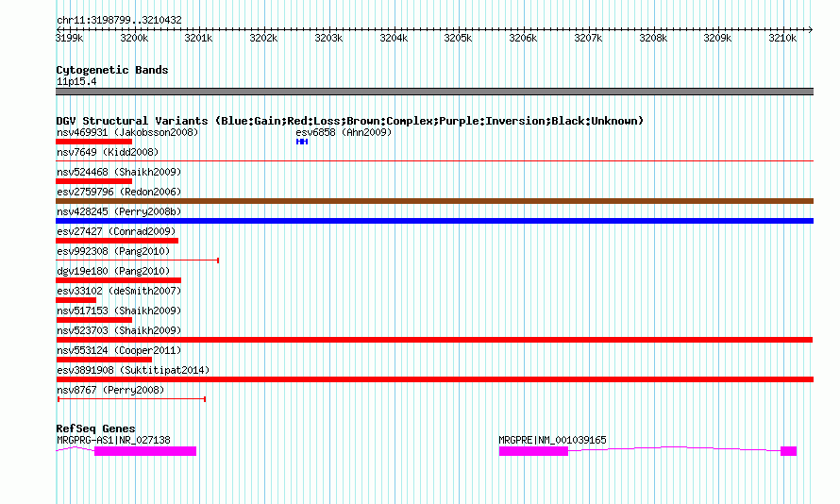This screenshot has height=504, width=840.
Task: Open the nsv523703 (Shaikh2009) variant label
Action: (119, 330)
